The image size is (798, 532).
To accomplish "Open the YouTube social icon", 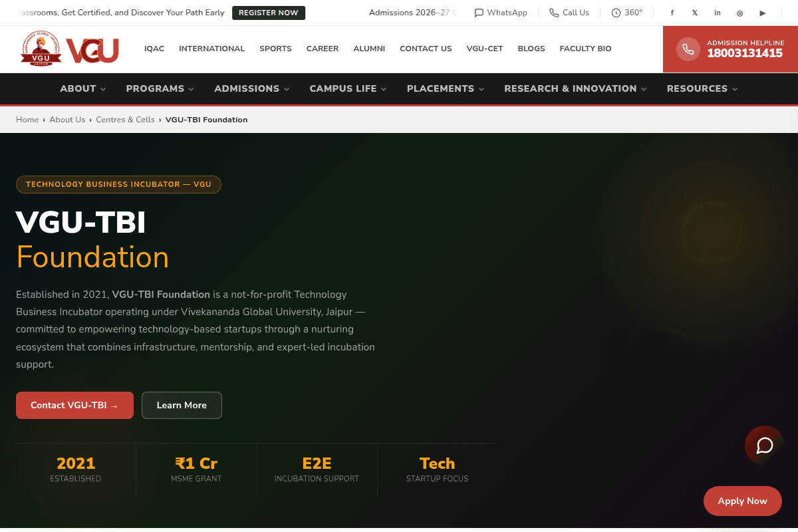I will click(763, 13).
